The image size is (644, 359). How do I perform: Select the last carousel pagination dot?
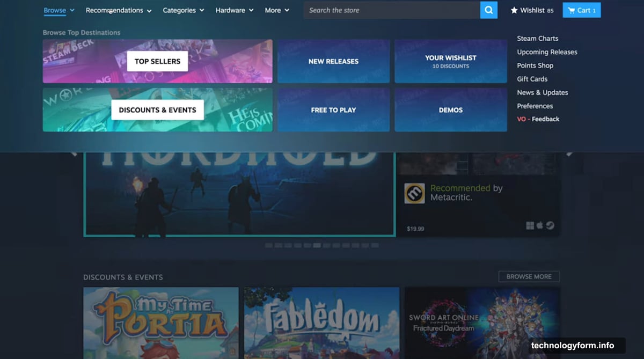pyautogui.click(x=375, y=245)
